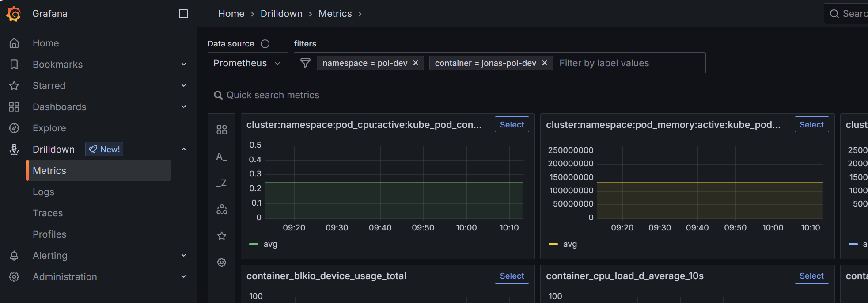Click the settings gear in metrics sidebar
The width and height of the screenshot is (868, 303).
point(222,262)
